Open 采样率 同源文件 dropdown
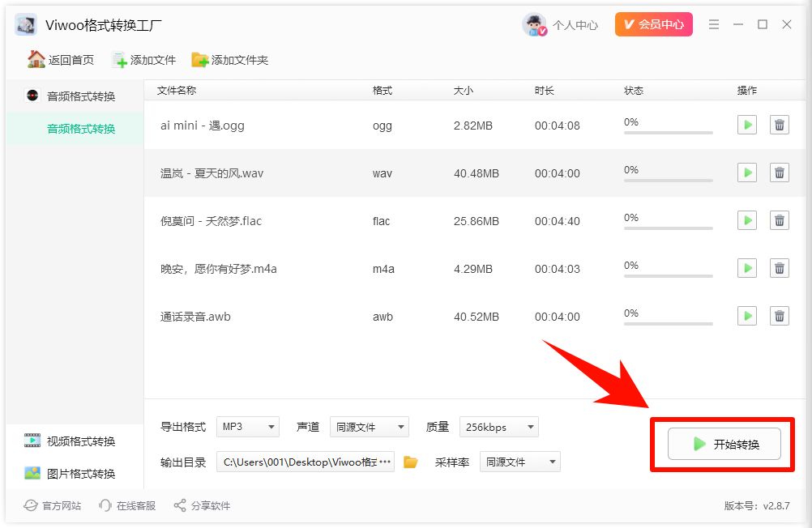Viewport: 812px width, 528px height. pos(520,462)
